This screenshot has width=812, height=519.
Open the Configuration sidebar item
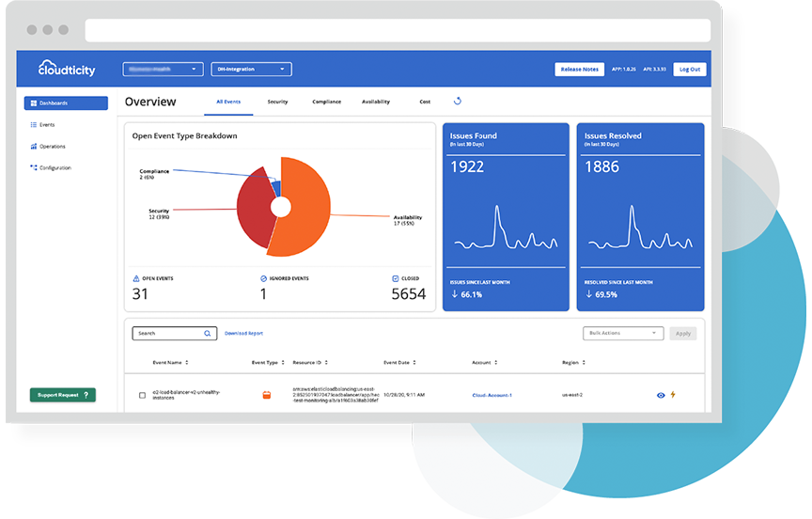pos(51,167)
